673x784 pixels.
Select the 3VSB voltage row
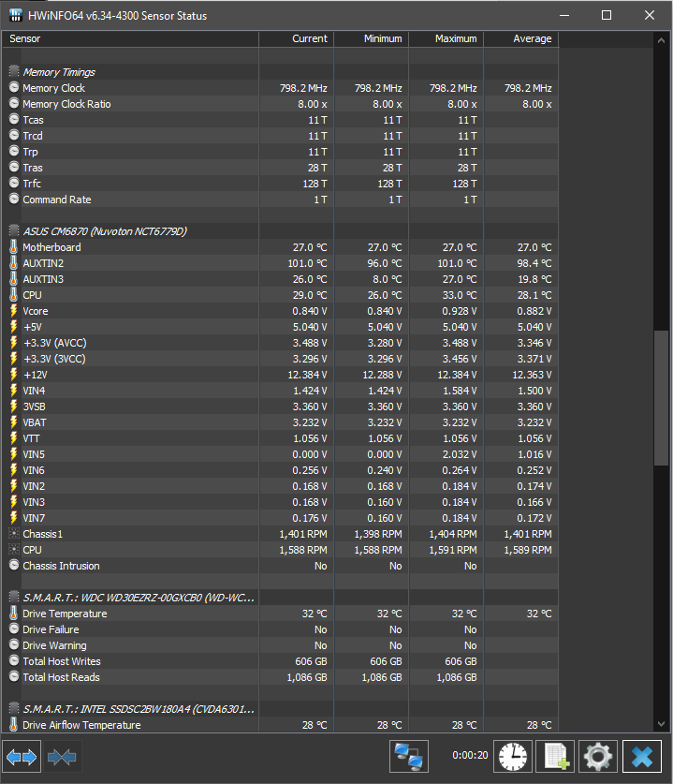tap(280, 407)
